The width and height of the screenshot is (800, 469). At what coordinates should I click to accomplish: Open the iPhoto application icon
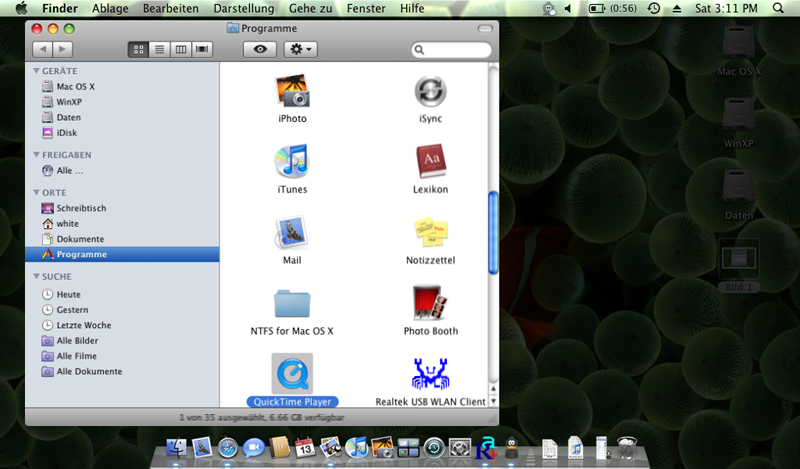point(292,91)
